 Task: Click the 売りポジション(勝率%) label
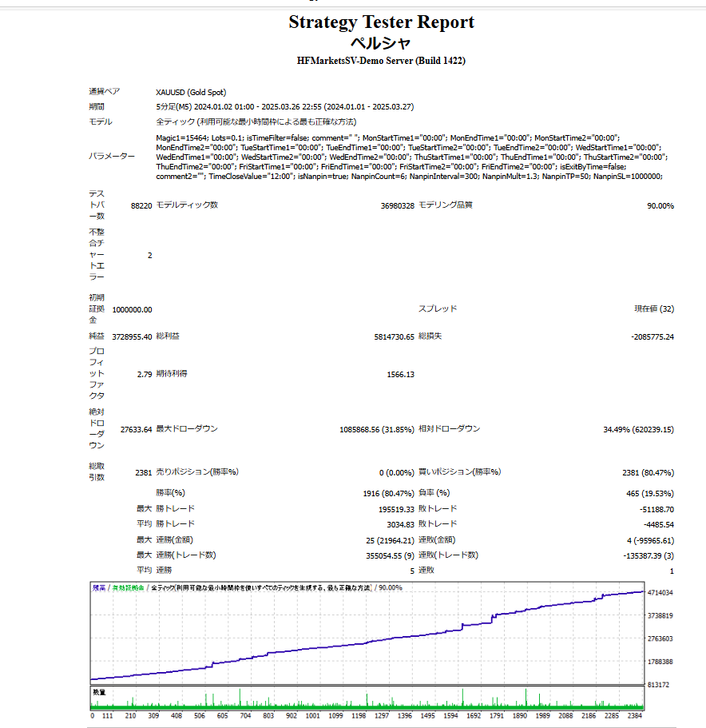click(x=197, y=471)
